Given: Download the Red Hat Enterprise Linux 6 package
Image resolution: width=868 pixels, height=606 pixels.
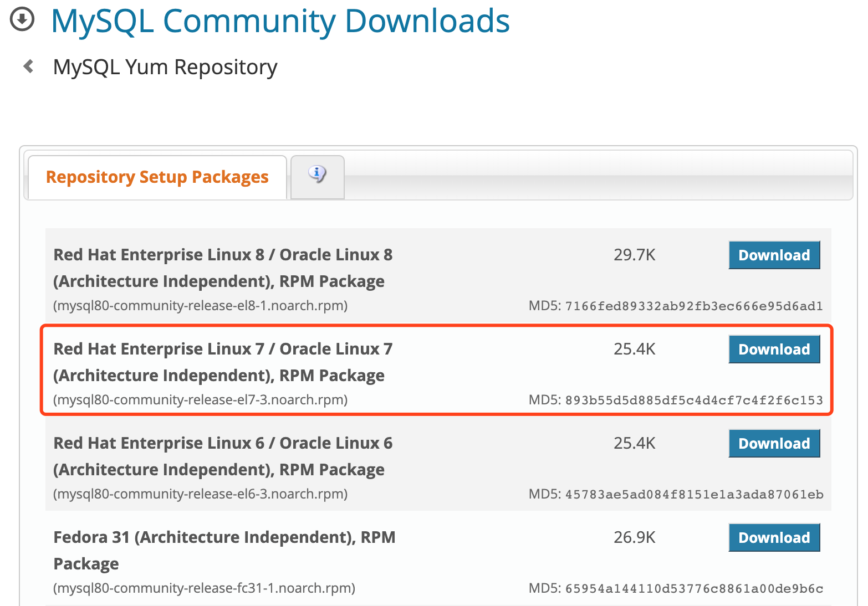Looking at the screenshot, I should (774, 443).
